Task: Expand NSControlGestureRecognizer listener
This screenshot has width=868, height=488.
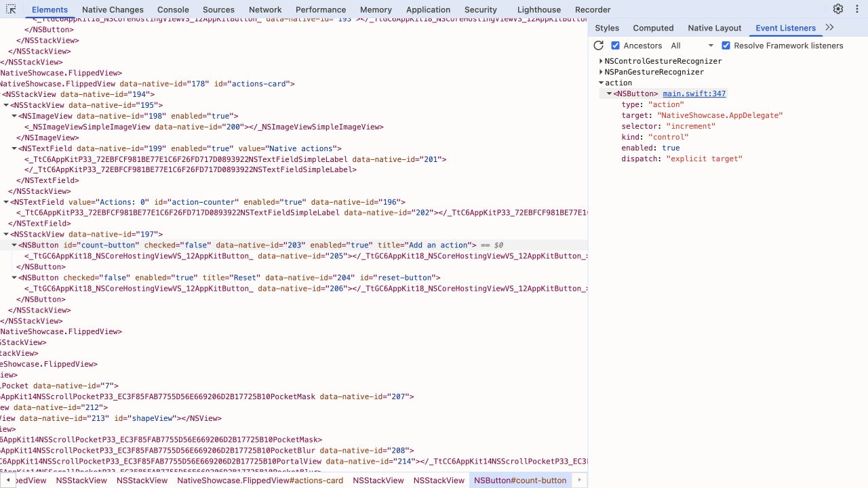Action: pyautogui.click(x=601, y=61)
